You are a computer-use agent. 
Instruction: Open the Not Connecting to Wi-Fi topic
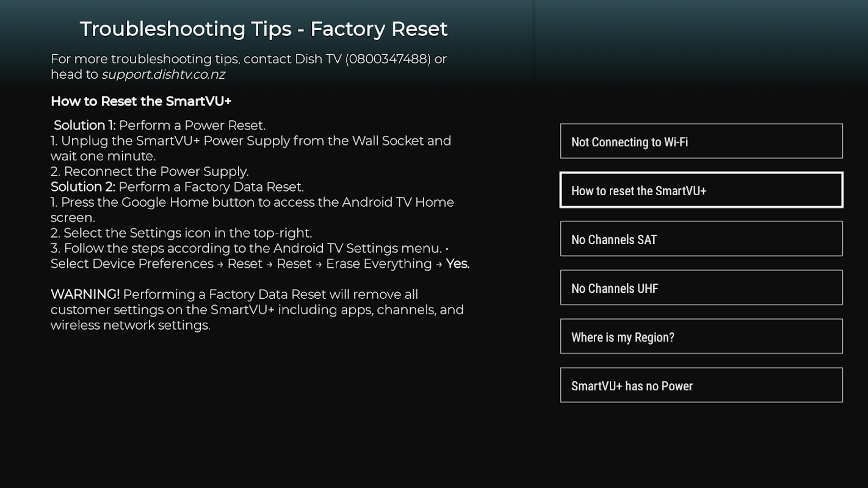click(x=701, y=142)
